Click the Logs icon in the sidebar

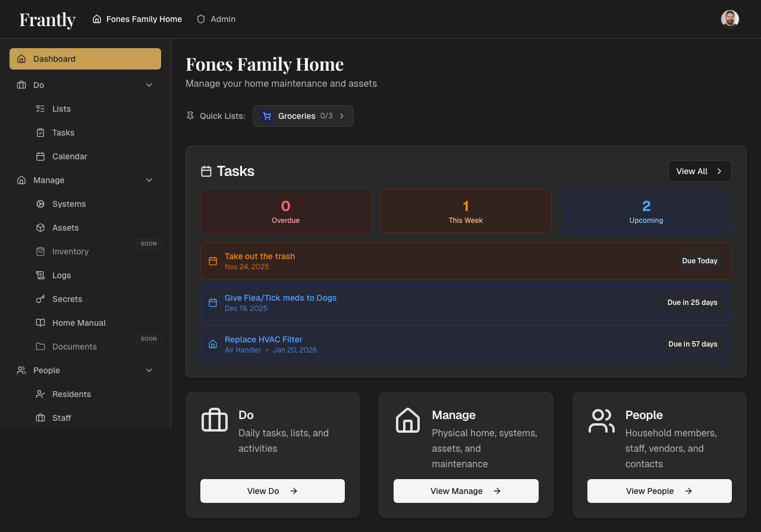tap(40, 275)
